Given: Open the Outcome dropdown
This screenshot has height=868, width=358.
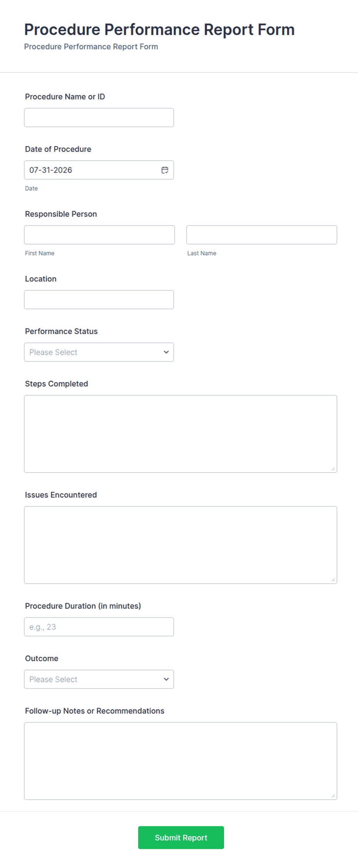Looking at the screenshot, I should (99, 679).
